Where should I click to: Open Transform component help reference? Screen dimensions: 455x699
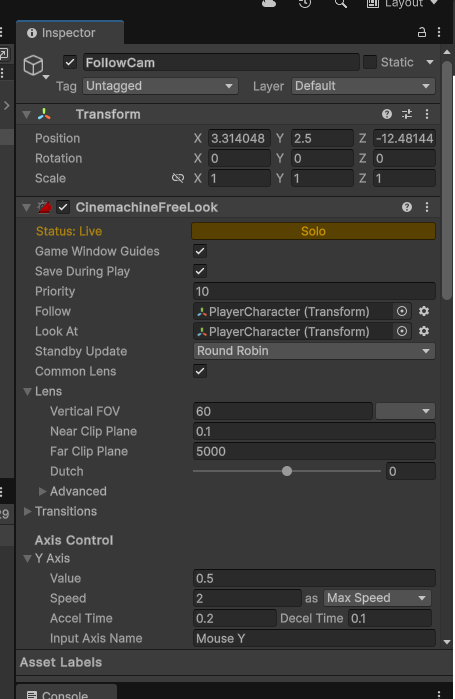pyautogui.click(x=387, y=114)
